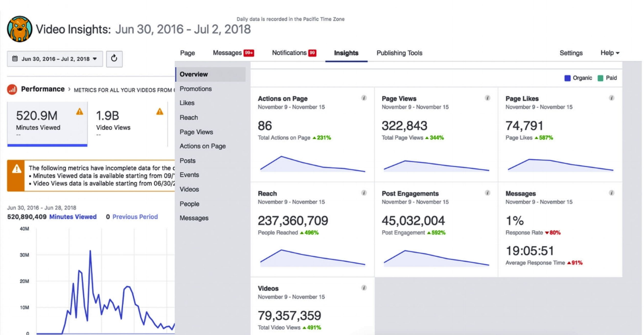Click warning triangle on Video Views card

[160, 112]
